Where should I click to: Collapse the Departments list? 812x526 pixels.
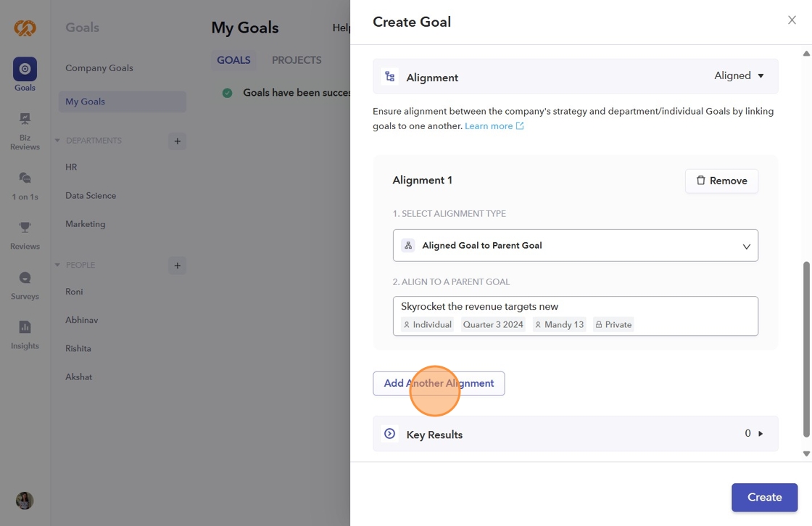tap(58, 141)
